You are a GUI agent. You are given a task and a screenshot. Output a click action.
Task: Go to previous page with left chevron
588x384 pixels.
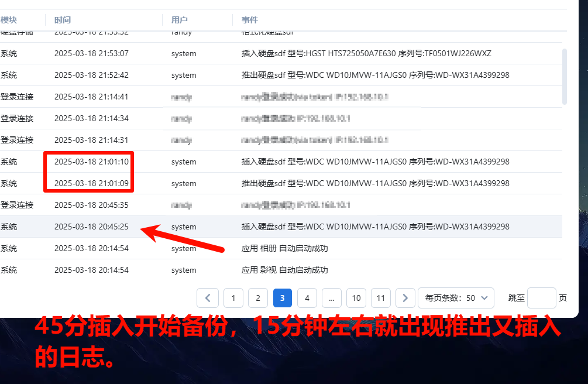(x=207, y=298)
